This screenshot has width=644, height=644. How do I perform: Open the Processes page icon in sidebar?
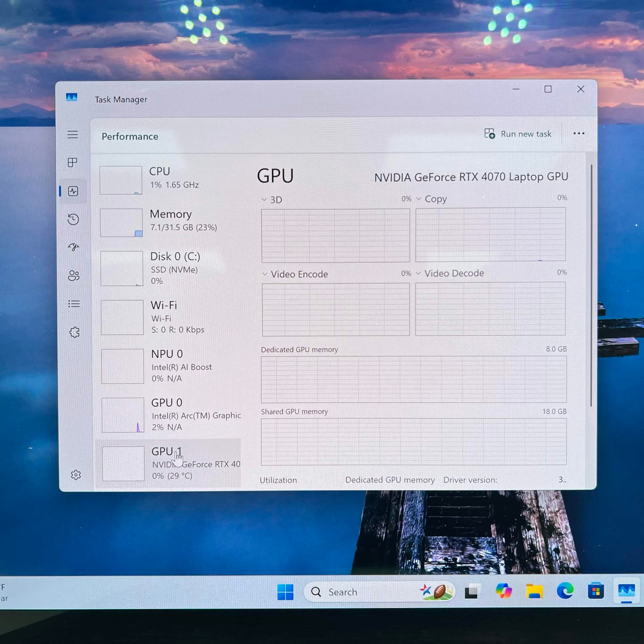pyautogui.click(x=72, y=162)
